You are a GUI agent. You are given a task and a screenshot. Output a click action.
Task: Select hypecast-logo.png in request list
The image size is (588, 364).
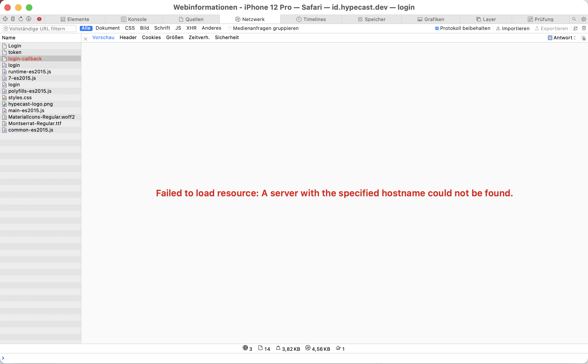[30, 104]
